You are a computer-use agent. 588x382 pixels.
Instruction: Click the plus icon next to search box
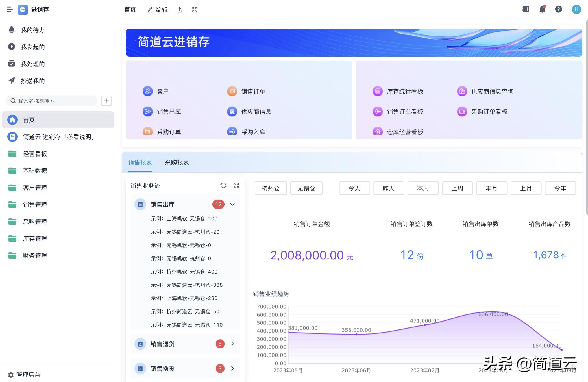[106, 101]
